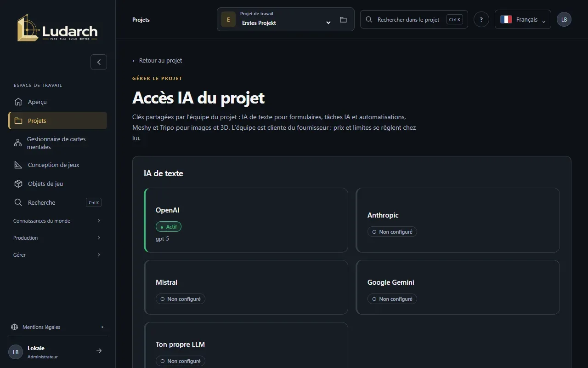Select the Ton propre LLM card

pyautogui.click(x=246, y=345)
